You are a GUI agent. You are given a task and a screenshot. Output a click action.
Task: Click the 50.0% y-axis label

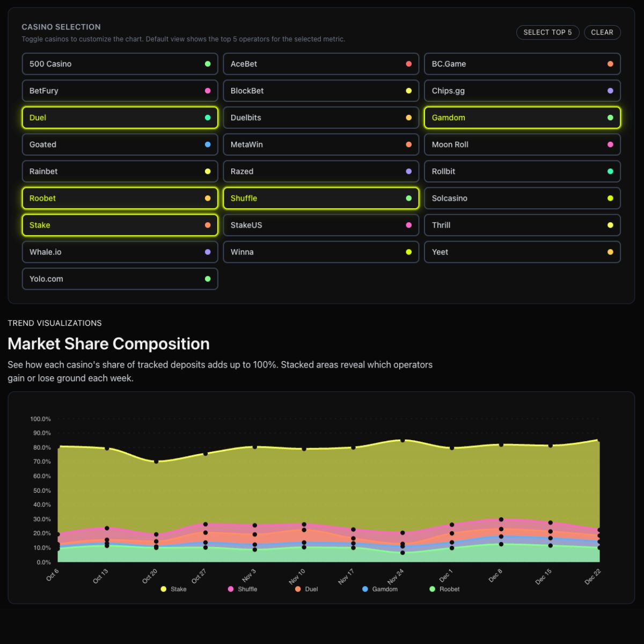(42, 491)
